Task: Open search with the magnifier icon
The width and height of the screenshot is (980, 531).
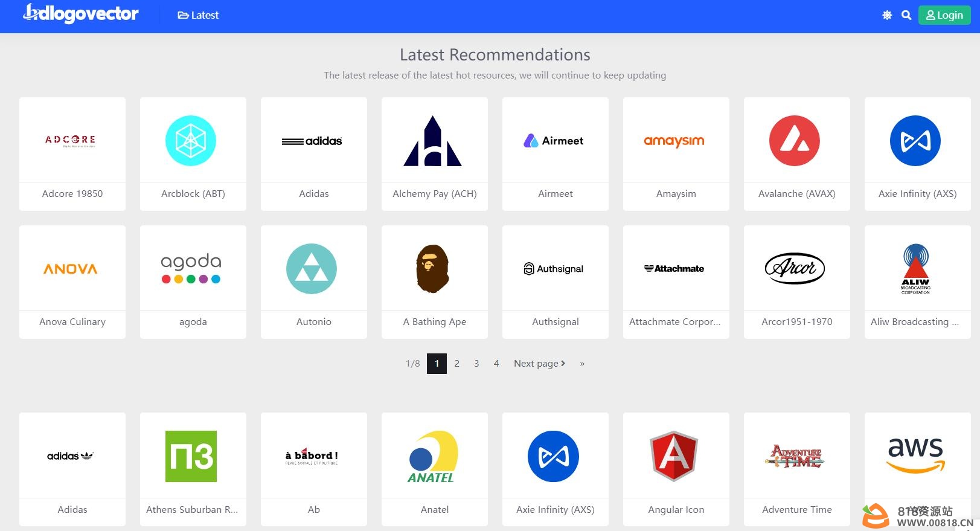Action: click(x=906, y=15)
